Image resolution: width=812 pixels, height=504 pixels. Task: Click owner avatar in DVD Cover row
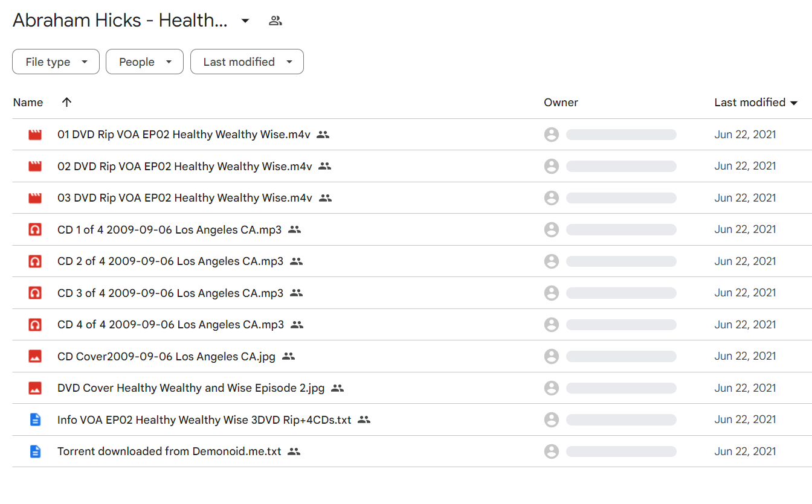(552, 388)
